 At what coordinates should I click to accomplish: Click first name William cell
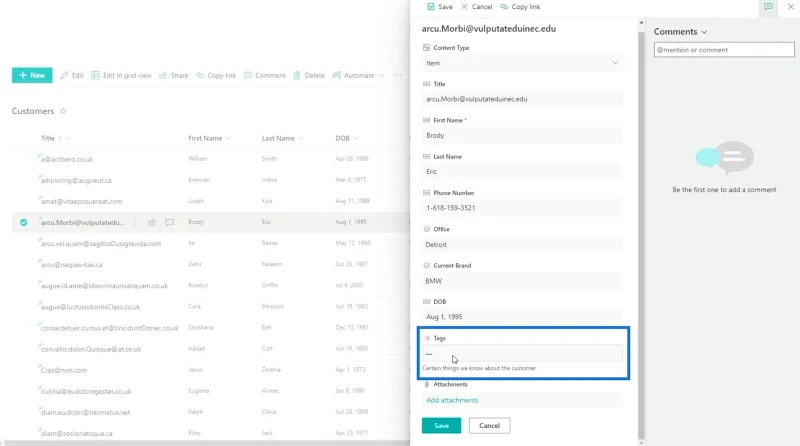tap(198, 159)
